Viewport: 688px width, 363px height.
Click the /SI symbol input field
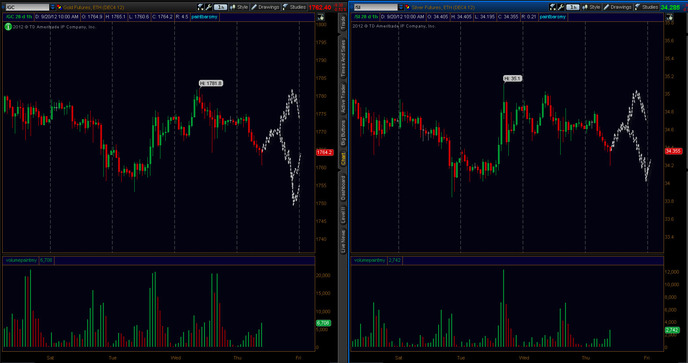[376, 7]
